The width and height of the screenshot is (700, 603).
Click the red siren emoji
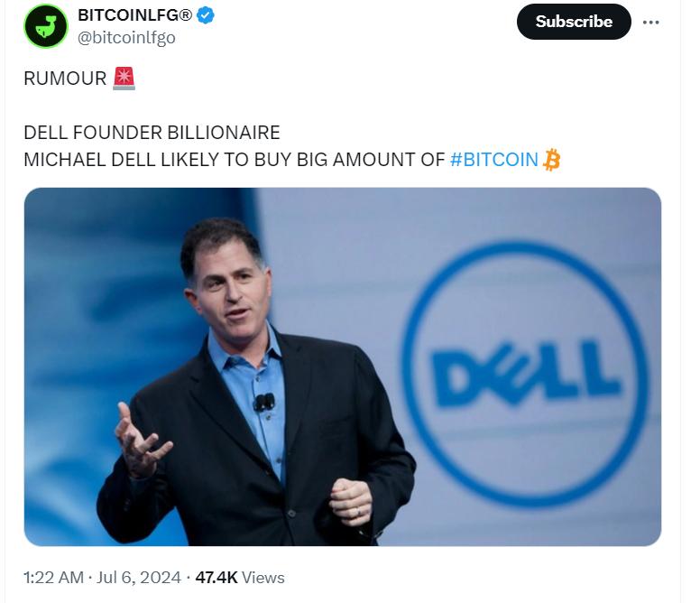tap(124, 79)
